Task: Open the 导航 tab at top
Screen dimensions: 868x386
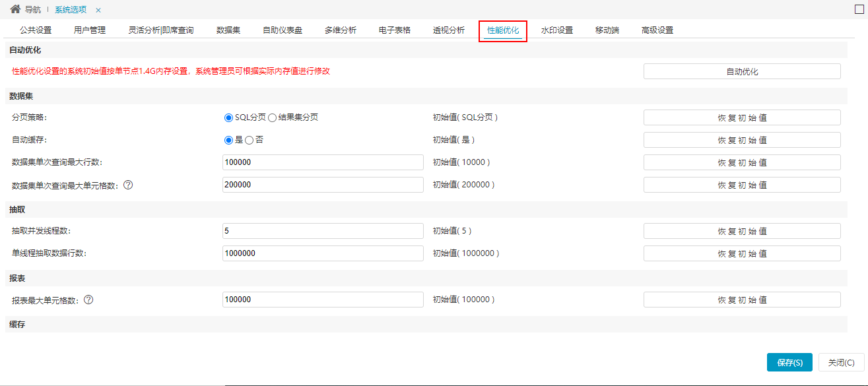Action: (34, 10)
